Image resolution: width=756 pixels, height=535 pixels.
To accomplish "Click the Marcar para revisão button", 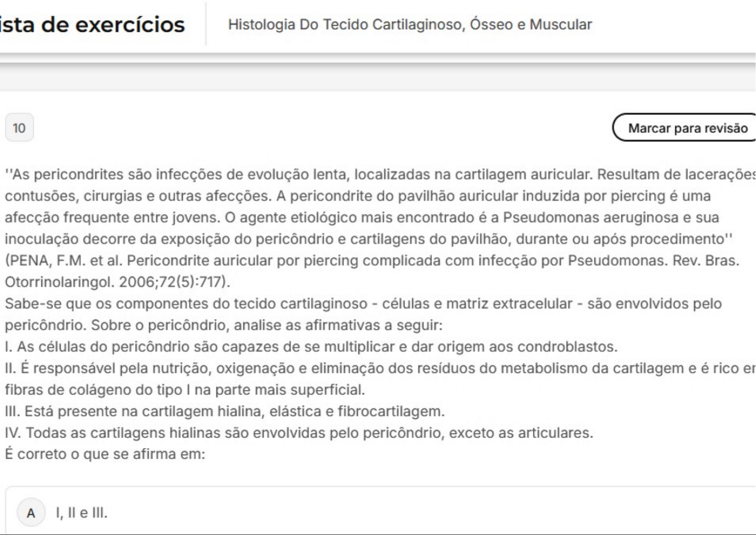I will tap(687, 128).
